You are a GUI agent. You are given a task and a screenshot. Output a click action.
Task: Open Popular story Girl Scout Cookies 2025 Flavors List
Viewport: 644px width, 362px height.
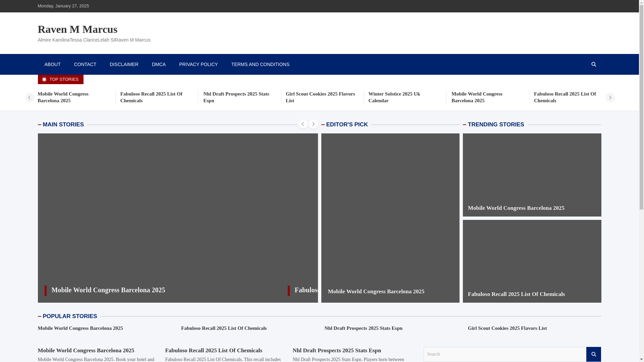coord(507,328)
